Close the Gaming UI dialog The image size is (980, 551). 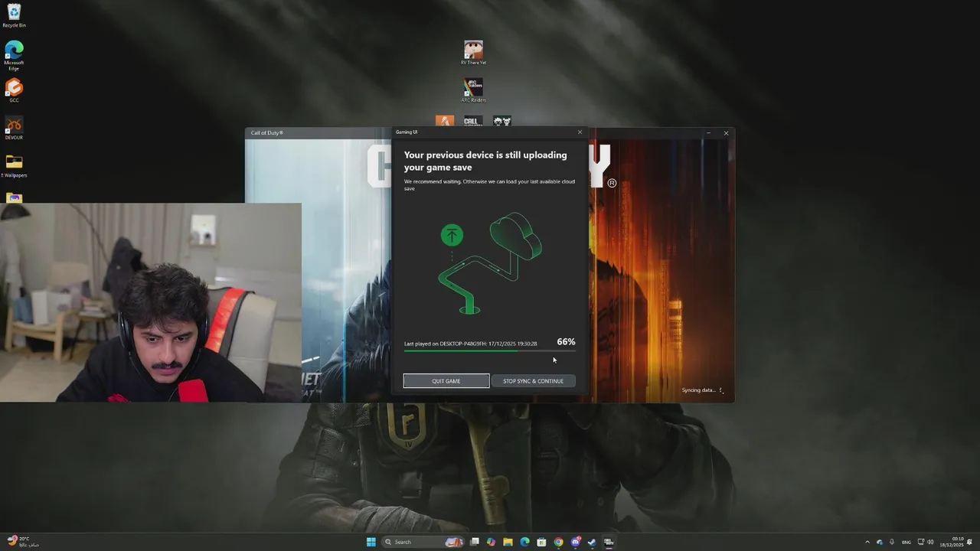(x=580, y=132)
